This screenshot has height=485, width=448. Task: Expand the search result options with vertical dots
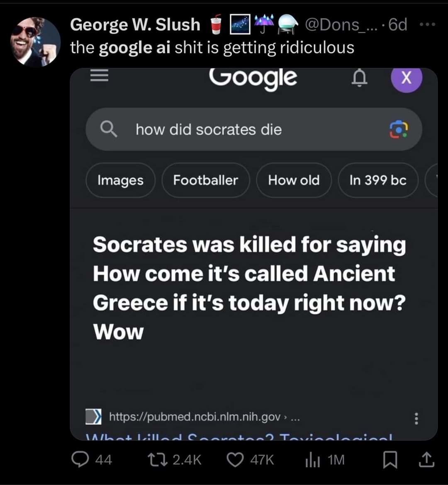pyautogui.click(x=416, y=420)
